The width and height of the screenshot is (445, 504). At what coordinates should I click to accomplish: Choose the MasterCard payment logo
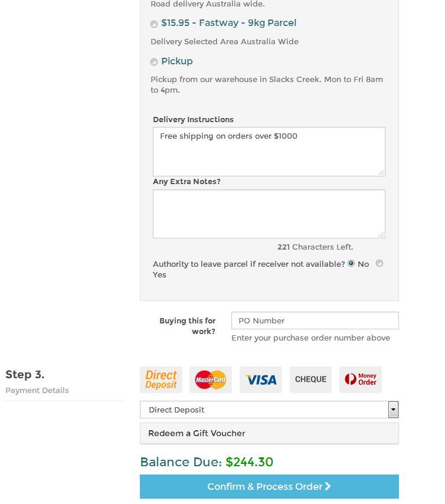(x=211, y=379)
